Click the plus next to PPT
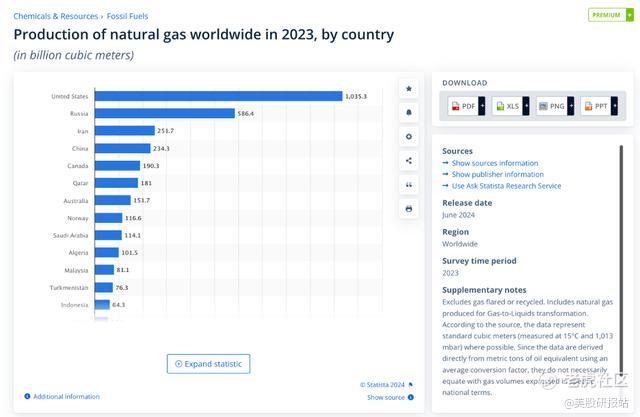The image size is (640, 417). pos(614,105)
